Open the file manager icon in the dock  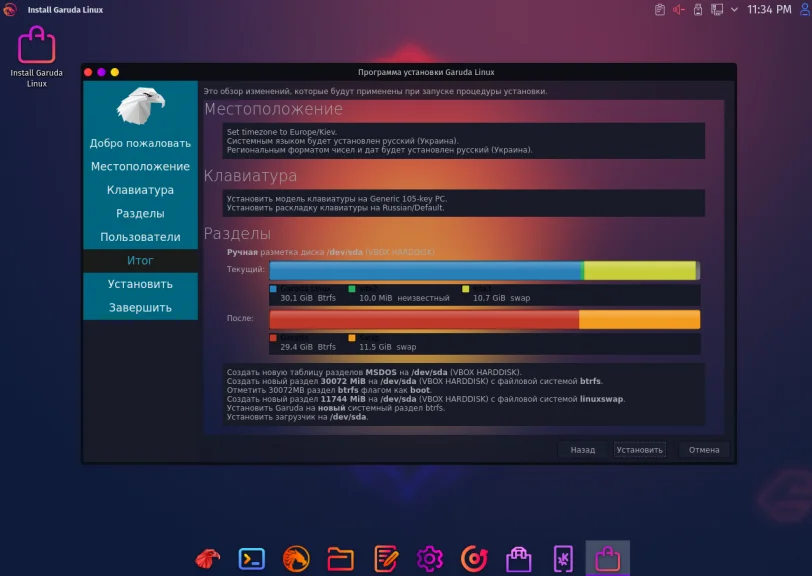(343, 558)
